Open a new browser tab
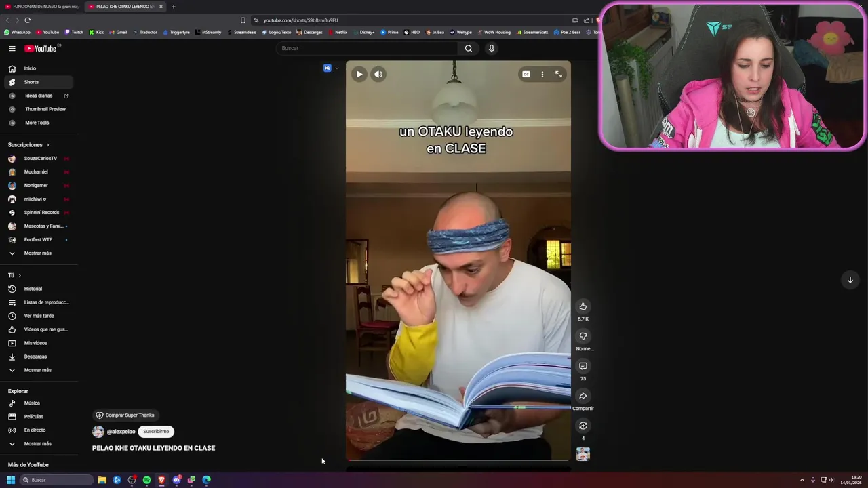 tap(173, 7)
